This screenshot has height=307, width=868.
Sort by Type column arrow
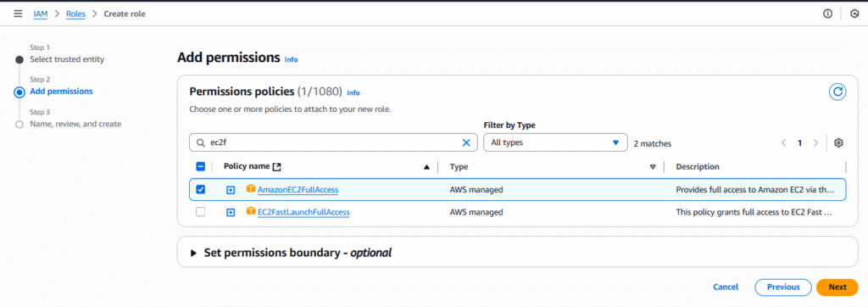tap(653, 167)
